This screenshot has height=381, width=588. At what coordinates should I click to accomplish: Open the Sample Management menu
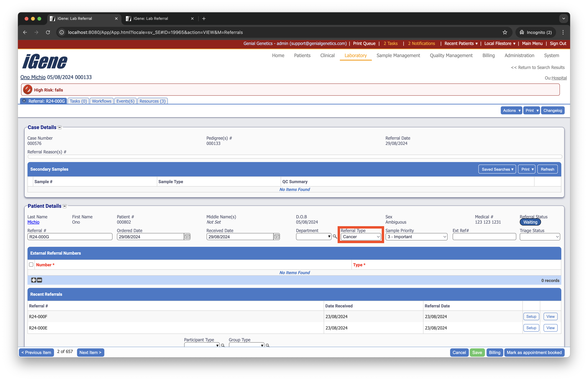pyautogui.click(x=398, y=55)
